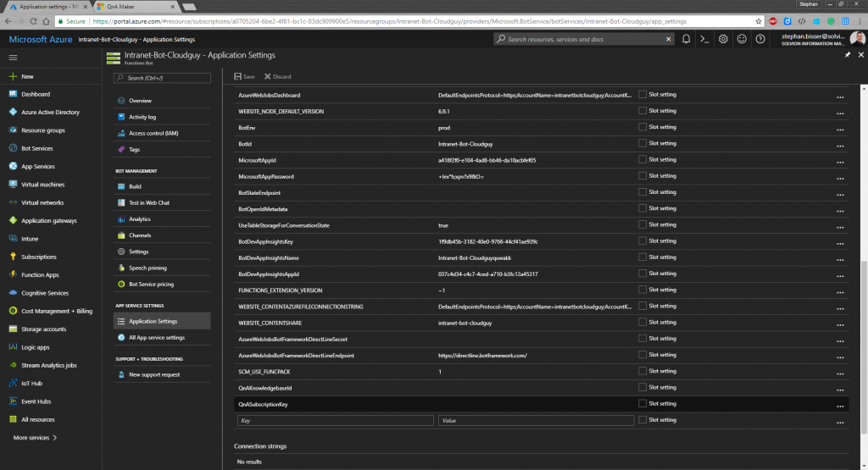This screenshot has height=470, width=868.
Task: Open Function Apps in sidebar
Action: (x=40, y=275)
